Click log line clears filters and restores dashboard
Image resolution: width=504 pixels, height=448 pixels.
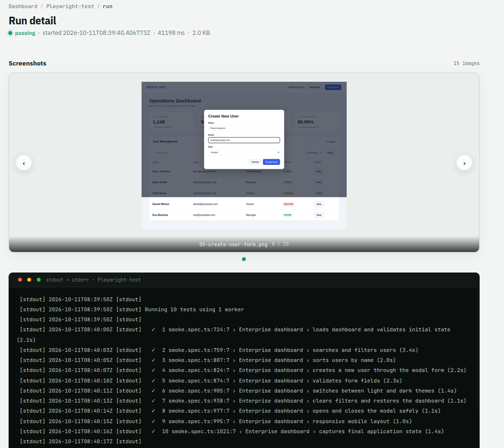click(243, 401)
